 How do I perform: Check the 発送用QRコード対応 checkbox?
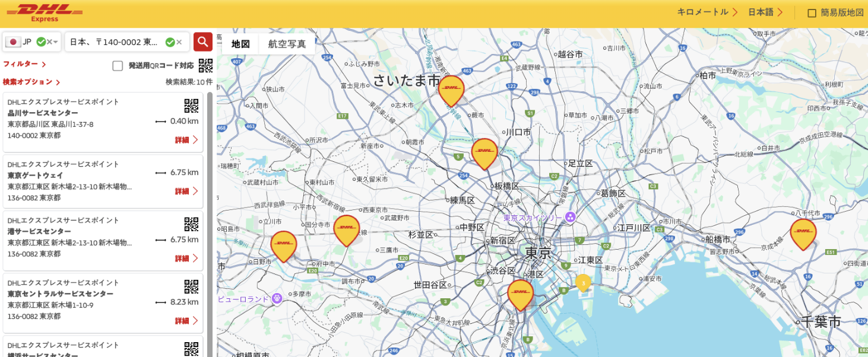pyautogui.click(x=118, y=66)
